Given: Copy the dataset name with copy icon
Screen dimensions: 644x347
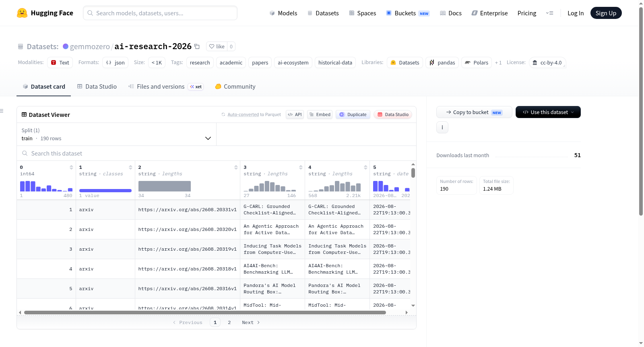Looking at the screenshot, I should click(x=197, y=46).
